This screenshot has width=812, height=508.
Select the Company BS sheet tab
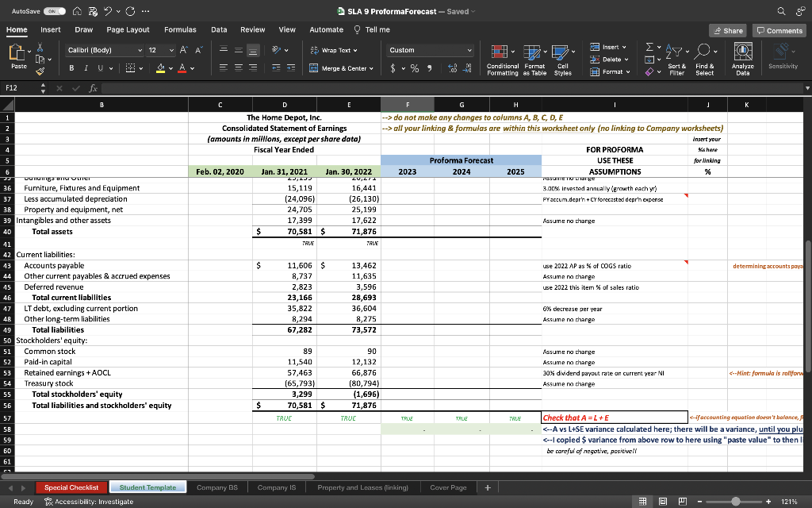coord(217,487)
